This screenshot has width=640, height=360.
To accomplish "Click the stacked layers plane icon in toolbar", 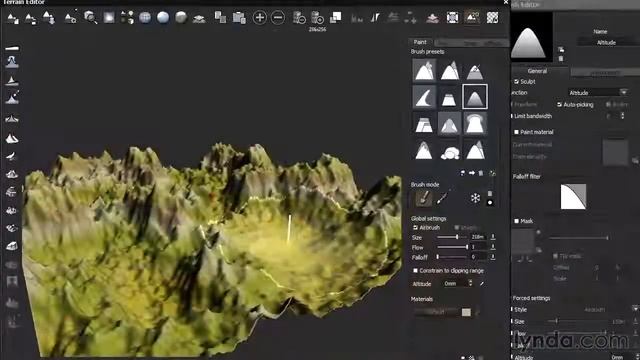I will click(199, 18).
